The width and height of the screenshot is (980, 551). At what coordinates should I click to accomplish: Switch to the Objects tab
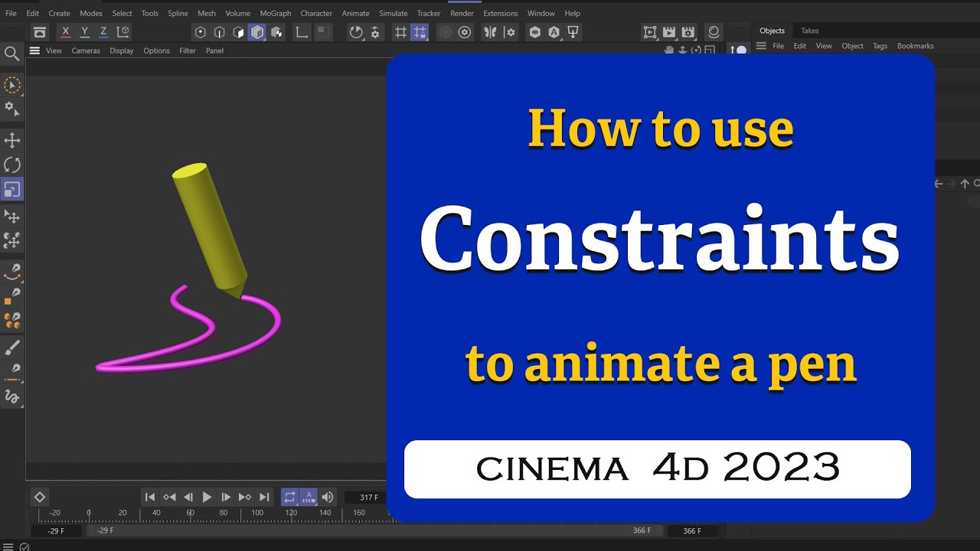coord(772,31)
